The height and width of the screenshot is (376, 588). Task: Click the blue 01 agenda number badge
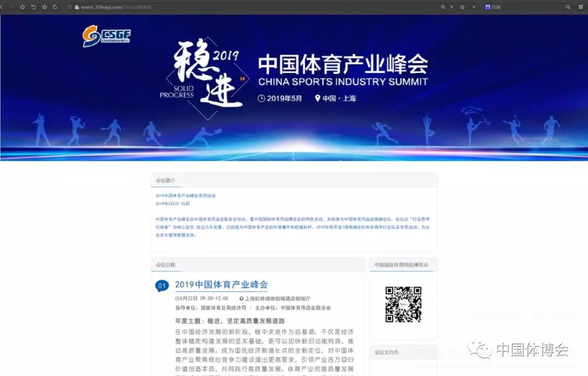pos(162,286)
